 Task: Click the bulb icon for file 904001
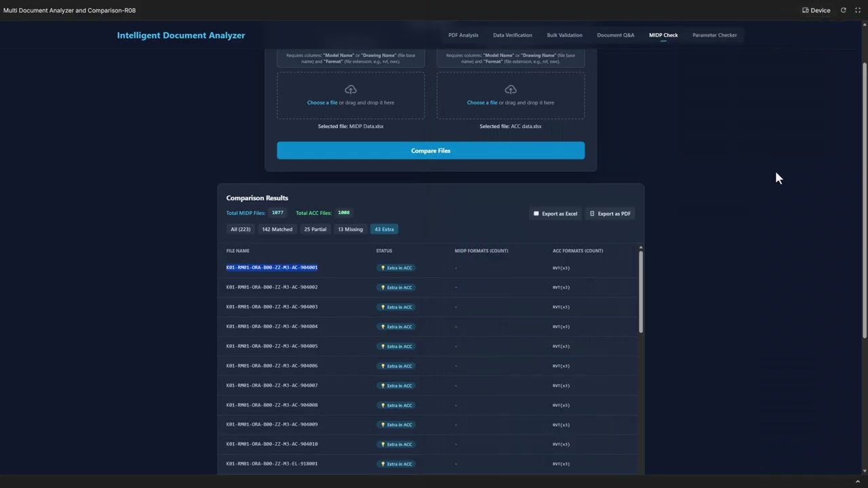tap(383, 268)
